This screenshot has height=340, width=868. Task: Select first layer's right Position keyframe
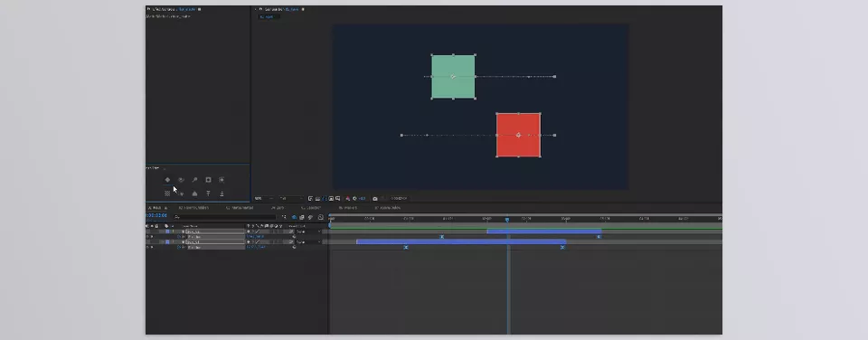click(x=599, y=236)
